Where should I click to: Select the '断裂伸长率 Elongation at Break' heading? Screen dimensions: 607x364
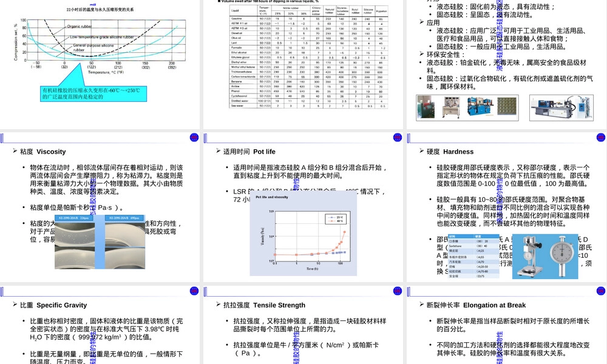pyautogui.click(x=476, y=305)
